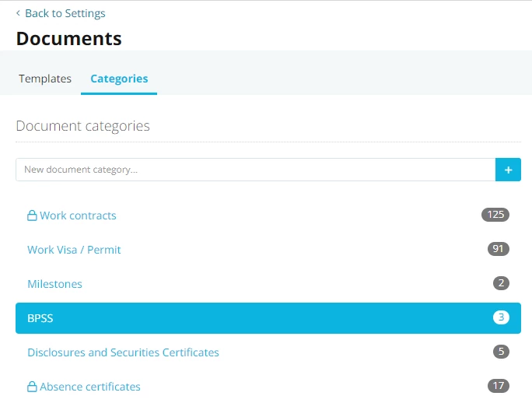Focus the New document category field
The height and width of the screenshot is (403, 532).
[x=255, y=170]
